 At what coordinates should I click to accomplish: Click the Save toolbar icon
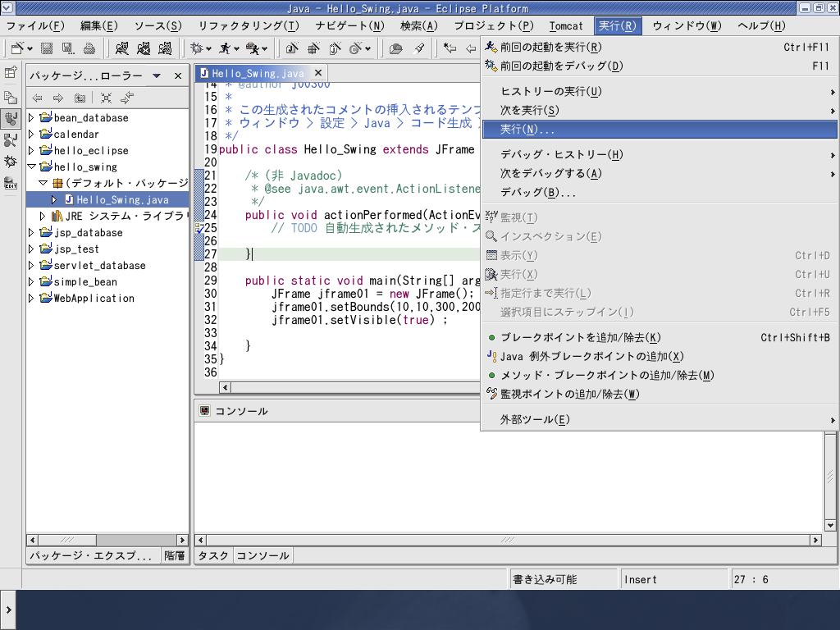coord(47,48)
